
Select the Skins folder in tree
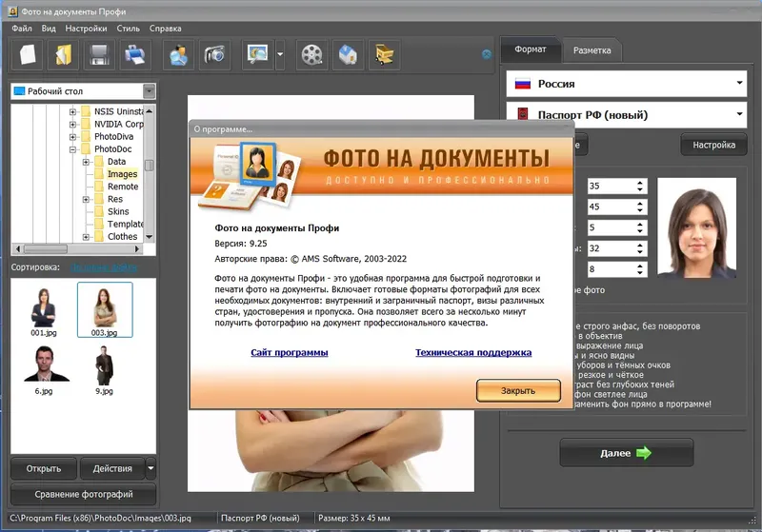[x=118, y=211]
